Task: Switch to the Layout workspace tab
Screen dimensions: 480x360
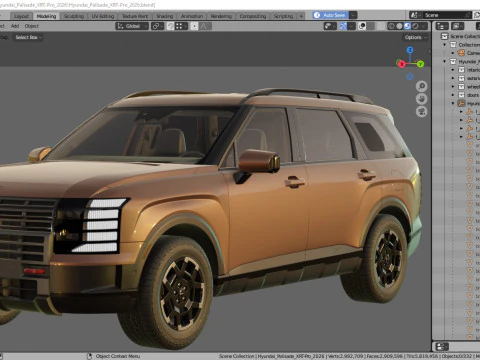Action: click(21, 16)
